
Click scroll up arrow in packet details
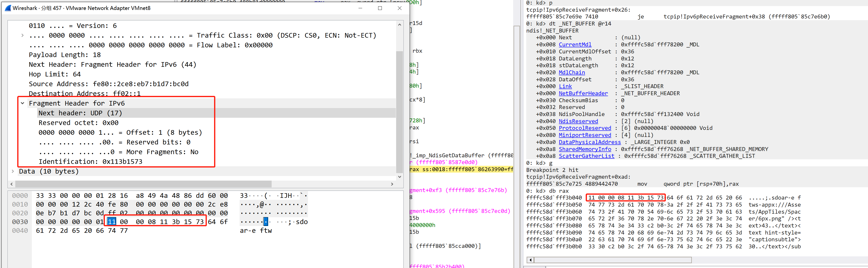[400, 25]
